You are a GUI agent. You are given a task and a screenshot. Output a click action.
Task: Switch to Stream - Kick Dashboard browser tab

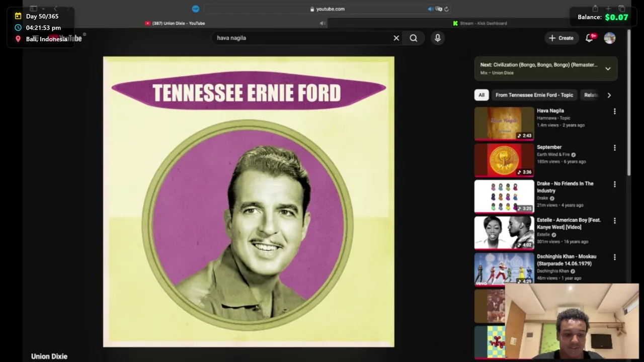[479, 23]
